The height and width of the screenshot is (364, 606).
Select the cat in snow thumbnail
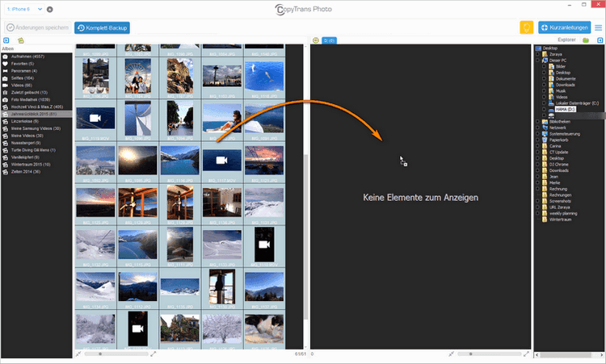coord(264,328)
